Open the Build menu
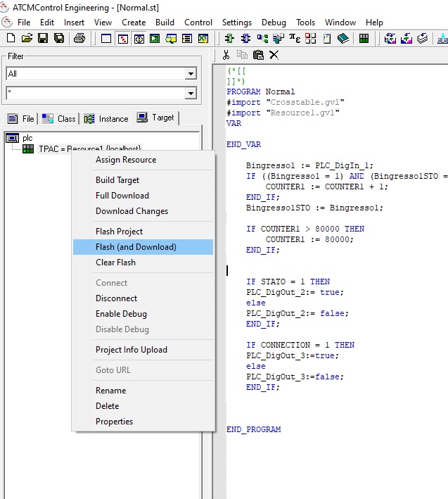Image resolution: width=448 pixels, height=499 pixels. click(x=165, y=23)
